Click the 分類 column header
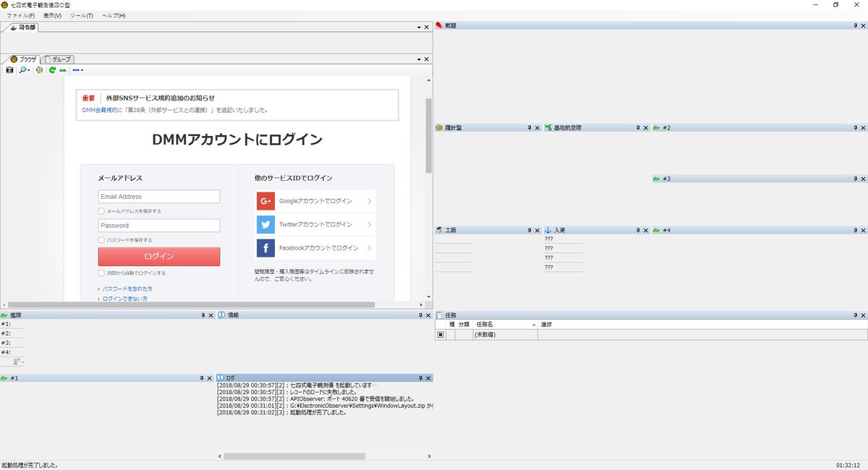 point(463,325)
